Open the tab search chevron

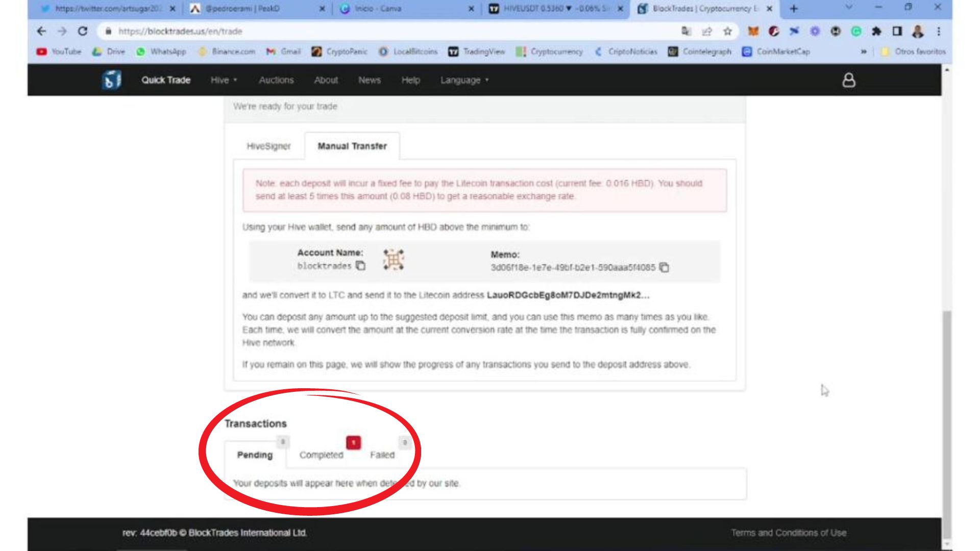pyautogui.click(x=849, y=7)
